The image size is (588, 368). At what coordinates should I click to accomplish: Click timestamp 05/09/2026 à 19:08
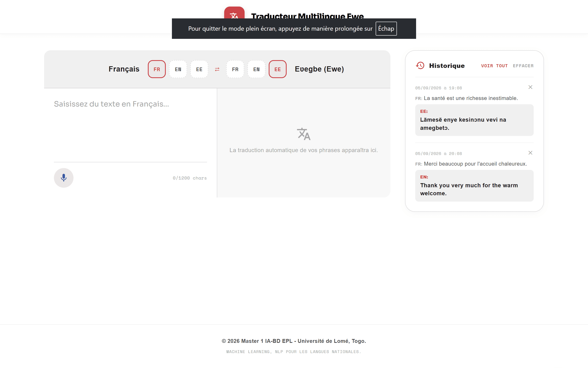tap(438, 88)
